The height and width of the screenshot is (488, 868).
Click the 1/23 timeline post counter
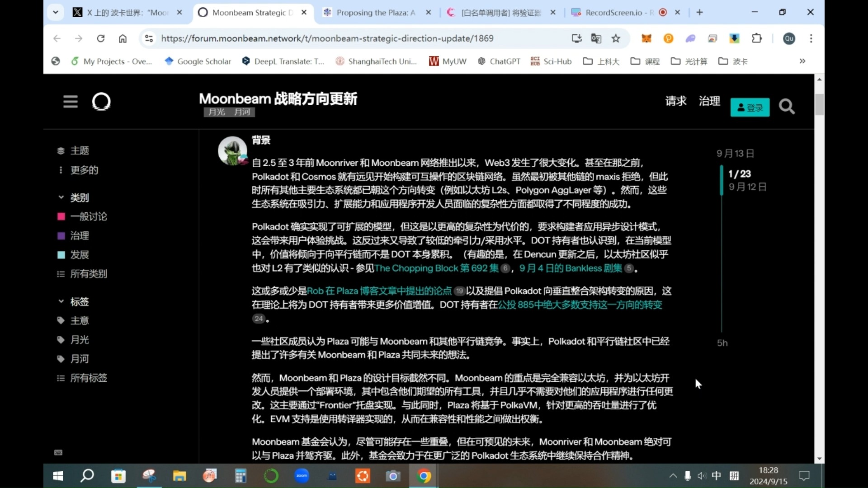(x=740, y=174)
